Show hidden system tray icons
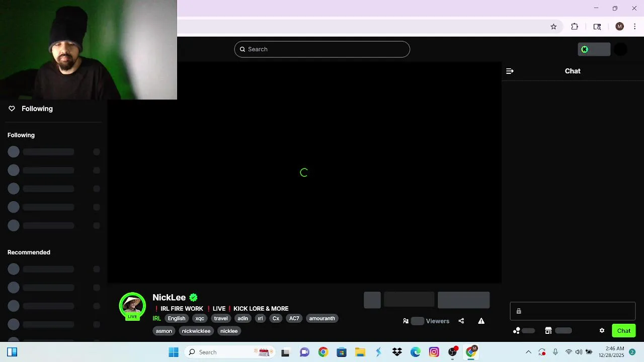 (x=528, y=352)
